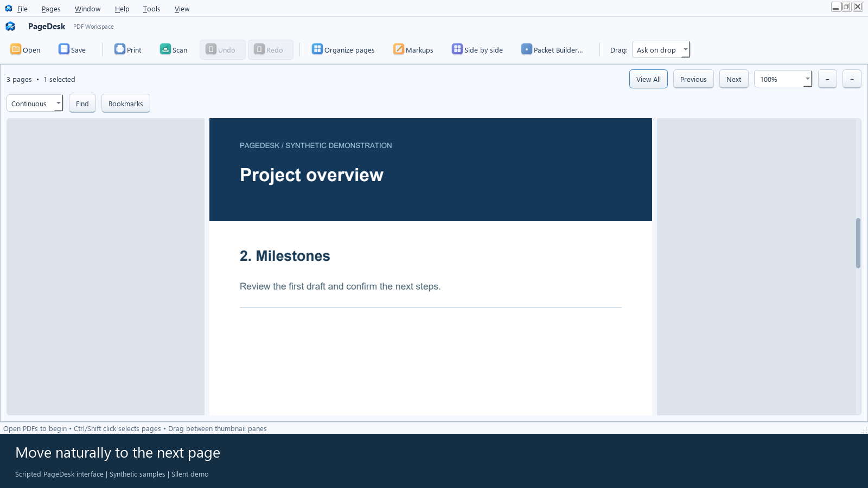Click the Markups pencil icon

[x=399, y=49]
